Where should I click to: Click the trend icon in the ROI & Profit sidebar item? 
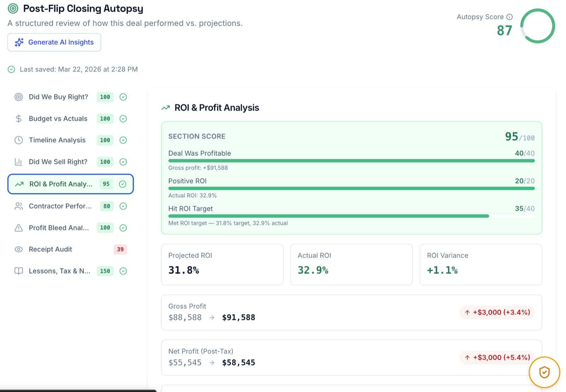tap(19, 184)
